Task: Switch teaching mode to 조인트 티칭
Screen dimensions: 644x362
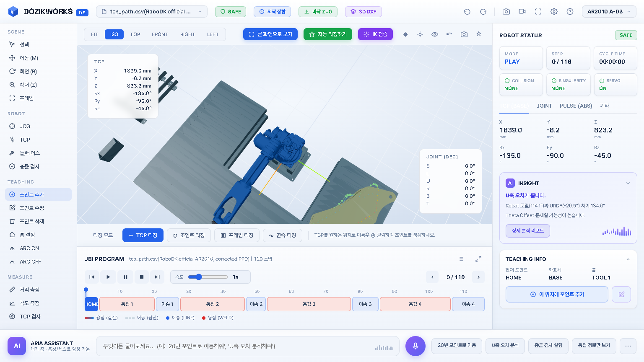Action: [x=189, y=235]
